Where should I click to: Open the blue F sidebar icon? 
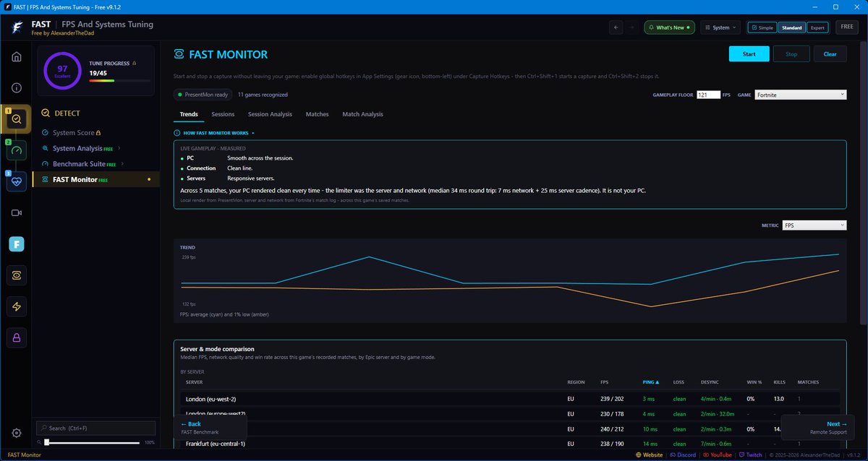point(16,244)
